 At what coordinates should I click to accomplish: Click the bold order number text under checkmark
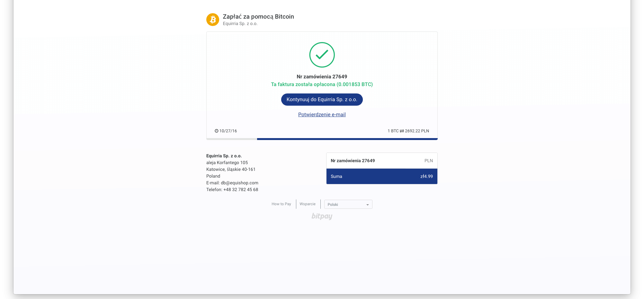click(322, 77)
